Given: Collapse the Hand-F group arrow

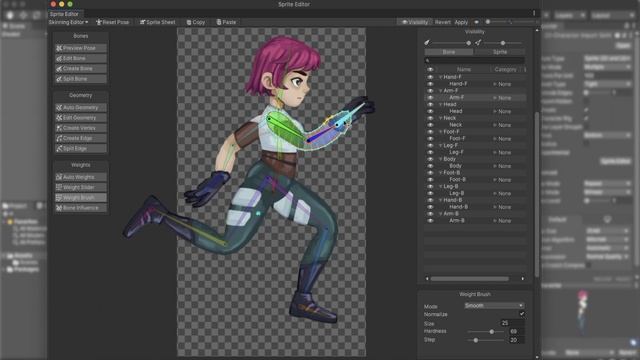Looking at the screenshot, I should [441, 77].
